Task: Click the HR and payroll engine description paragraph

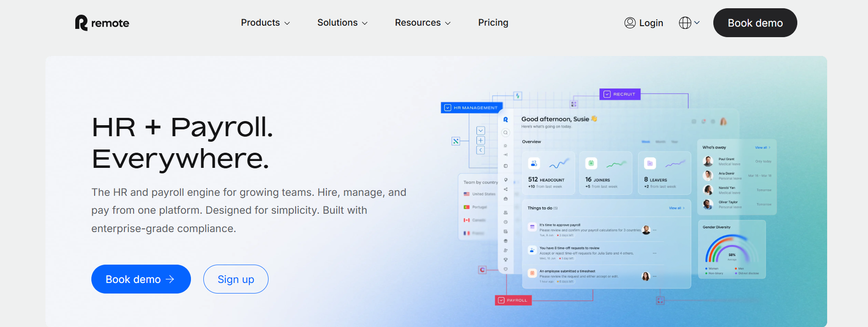Action: pyautogui.click(x=249, y=210)
